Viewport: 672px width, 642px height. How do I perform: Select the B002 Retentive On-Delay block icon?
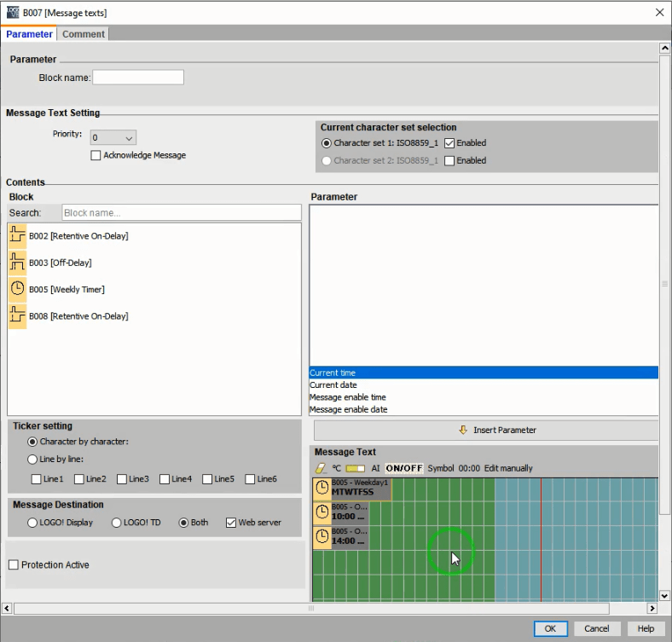point(17,235)
